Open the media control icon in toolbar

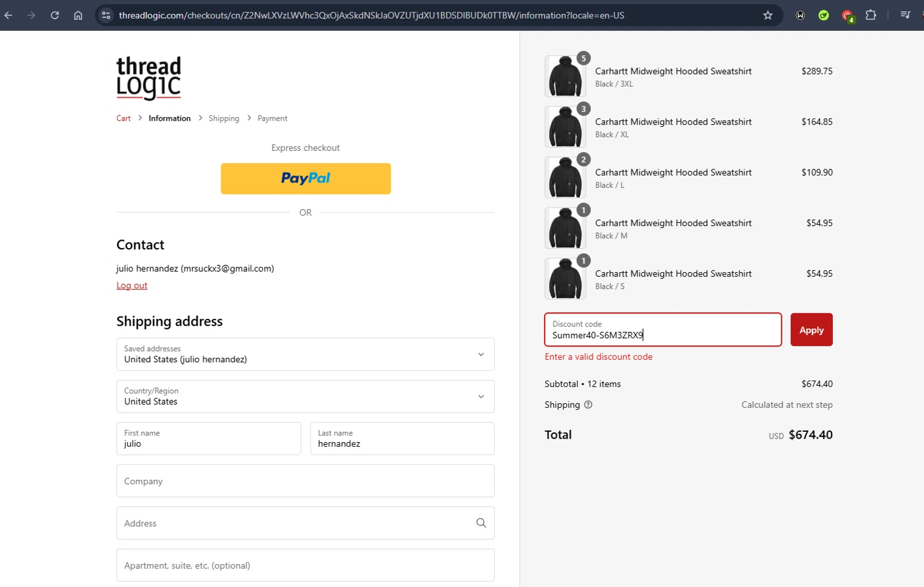click(905, 15)
